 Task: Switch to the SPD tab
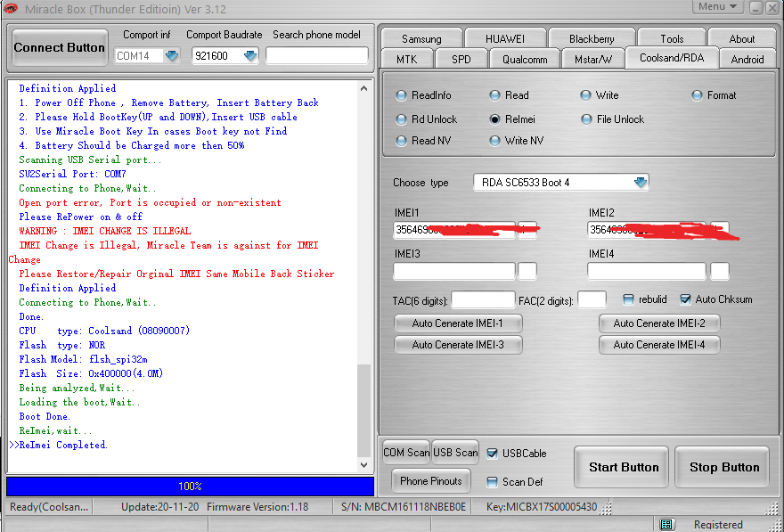pos(461,59)
